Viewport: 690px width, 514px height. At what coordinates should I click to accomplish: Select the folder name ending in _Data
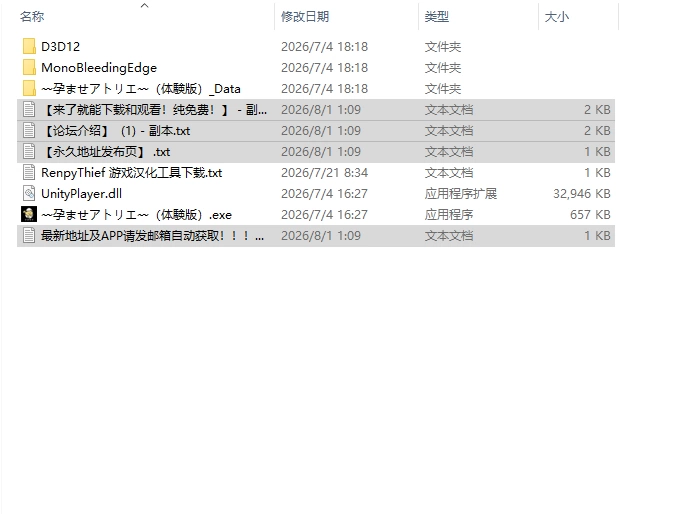(x=141, y=89)
